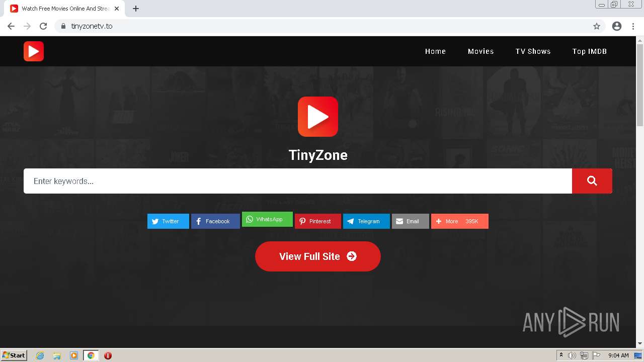Click the browser forward arrow
644x362 pixels.
[x=27, y=26]
